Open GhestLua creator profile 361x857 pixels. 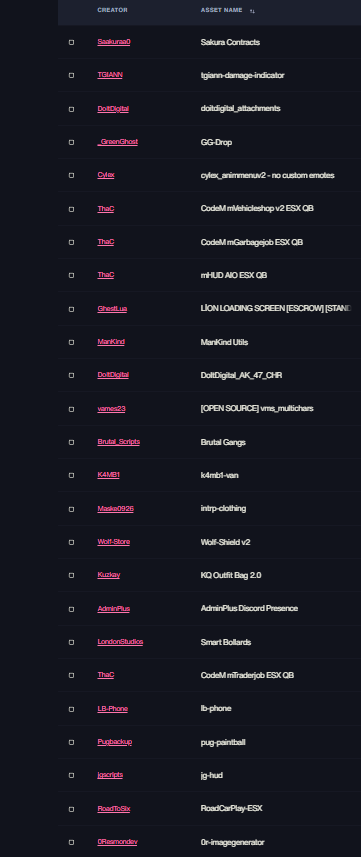112,309
